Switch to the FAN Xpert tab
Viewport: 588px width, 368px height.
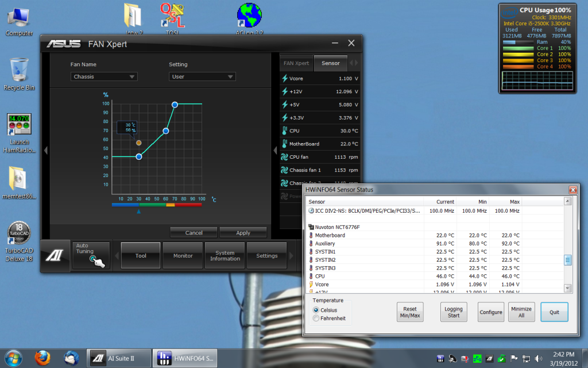pos(296,63)
